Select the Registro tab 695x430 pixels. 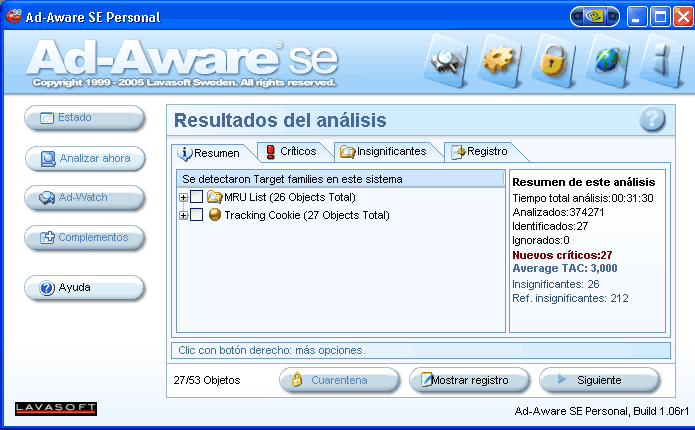[479, 152]
